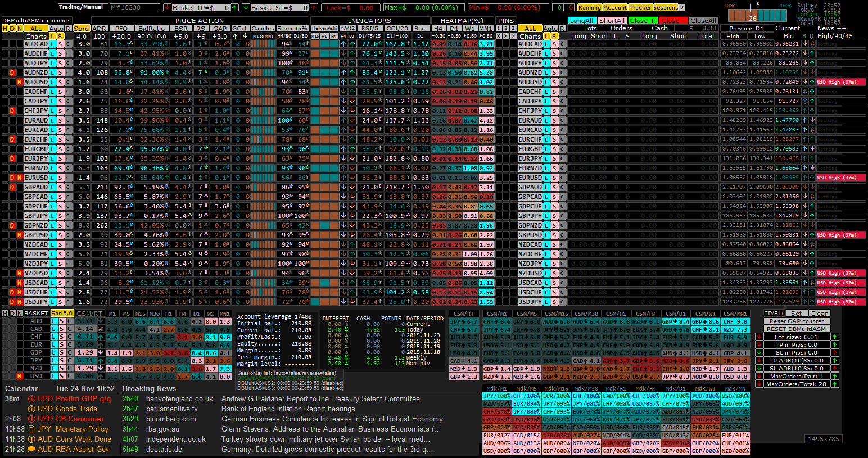868x458 pixels.
Task: Toggle the N filter in the top-left header
Action: (x=20, y=28)
